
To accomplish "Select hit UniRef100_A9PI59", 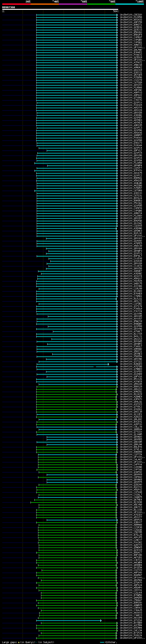I will (x=131, y=22).
